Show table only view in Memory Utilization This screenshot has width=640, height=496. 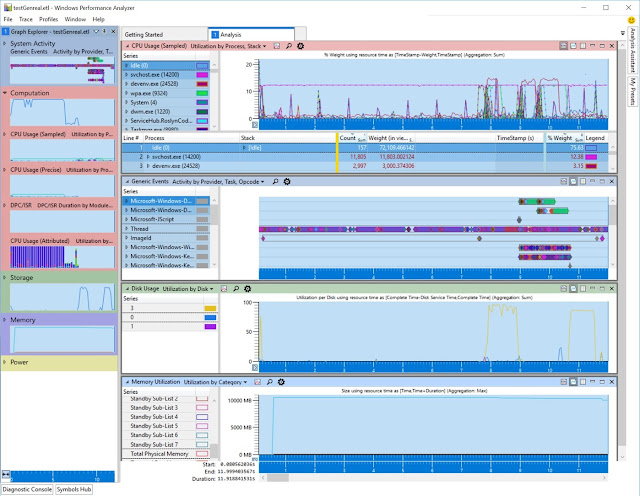pyautogui.click(x=583, y=382)
